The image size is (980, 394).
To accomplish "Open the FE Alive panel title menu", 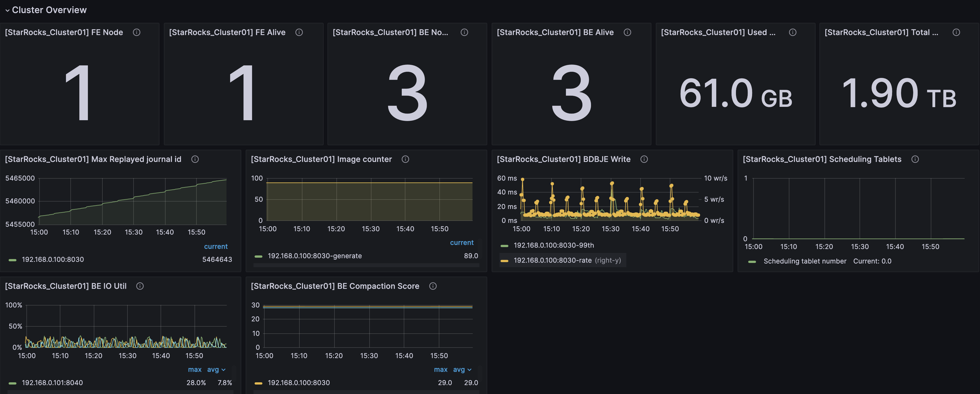I will (x=227, y=32).
